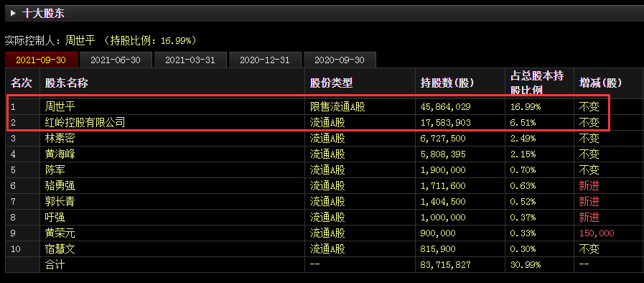
Task: Click the 黄荣元 name cell
Action: 60,233
